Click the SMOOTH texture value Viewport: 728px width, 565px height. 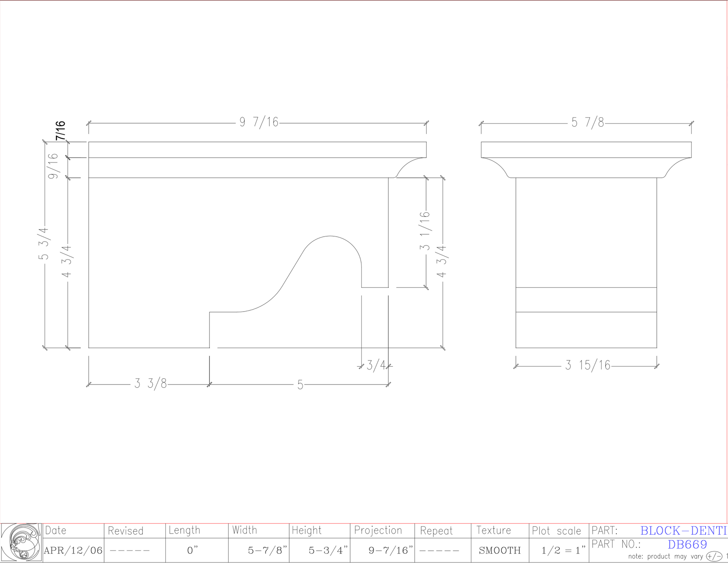point(499,550)
